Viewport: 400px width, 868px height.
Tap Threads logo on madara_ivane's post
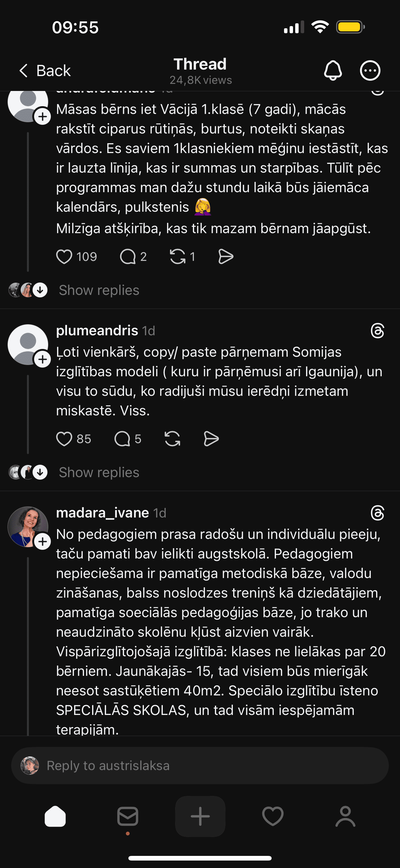click(377, 513)
